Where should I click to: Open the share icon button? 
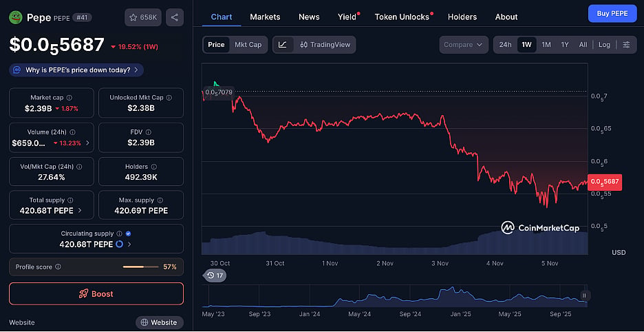pos(174,17)
